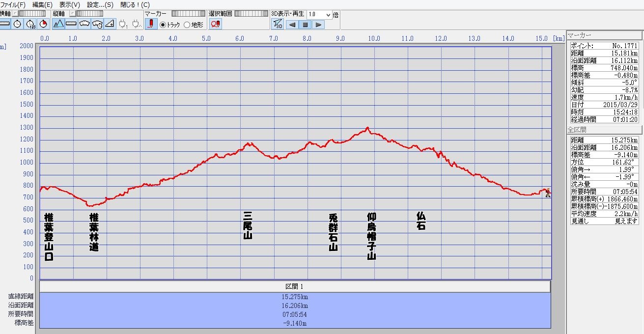Click the first dotted heart-rate icon

[123, 24]
